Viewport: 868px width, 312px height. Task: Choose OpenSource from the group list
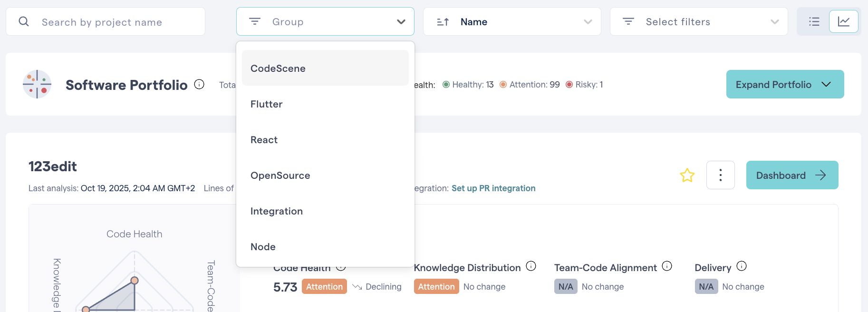coord(325,175)
